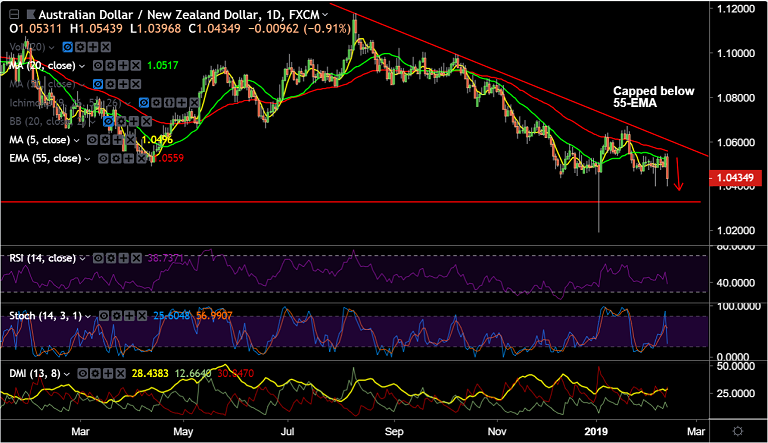Open settings gear for Vol (20)
Image resolution: width=768 pixels, height=443 pixels.
[x=80, y=47]
